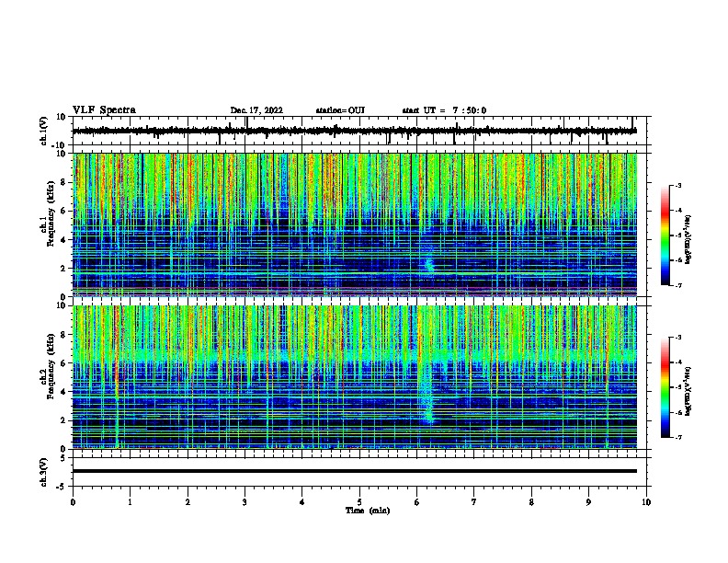The height and width of the screenshot is (563, 728).
Task: Click the "ch.3(V)" axis label
Action: (44, 472)
